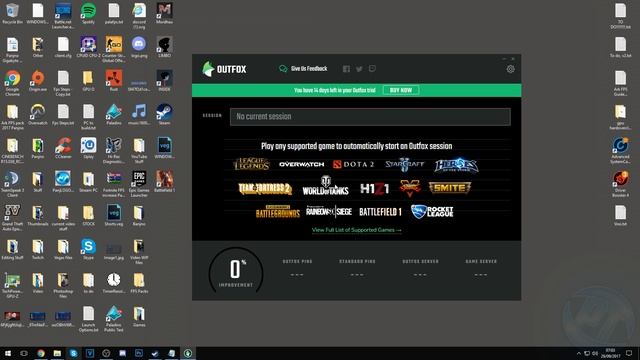Open Task View in the taskbar
640x360 pixels.
[24, 353]
